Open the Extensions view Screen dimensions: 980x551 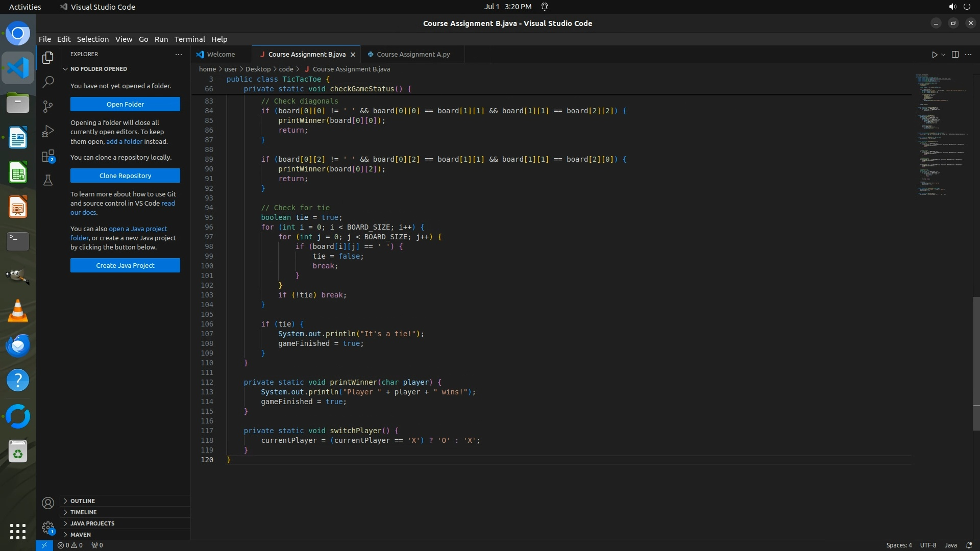48,156
